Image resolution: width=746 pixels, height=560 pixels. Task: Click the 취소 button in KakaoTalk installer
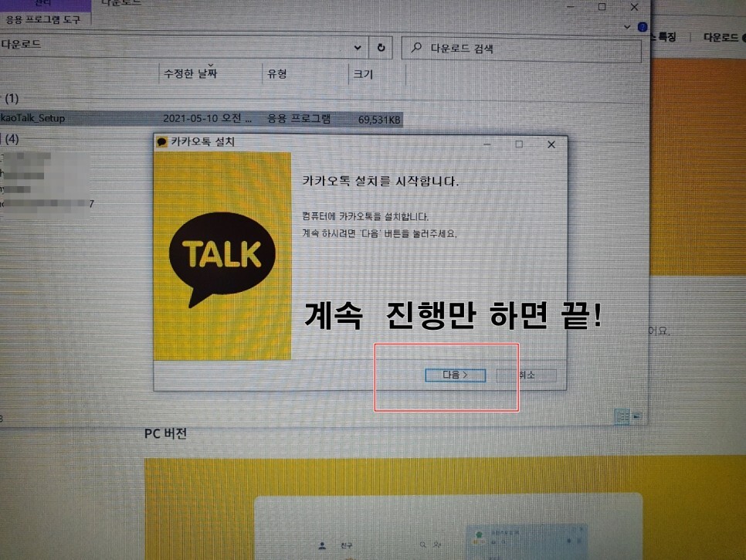pyautogui.click(x=526, y=375)
